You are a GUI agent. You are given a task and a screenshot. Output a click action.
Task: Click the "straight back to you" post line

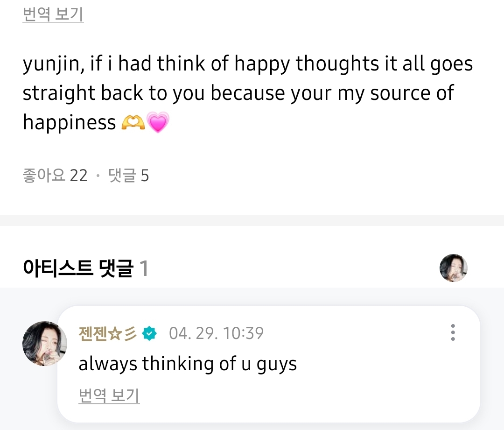238,93
